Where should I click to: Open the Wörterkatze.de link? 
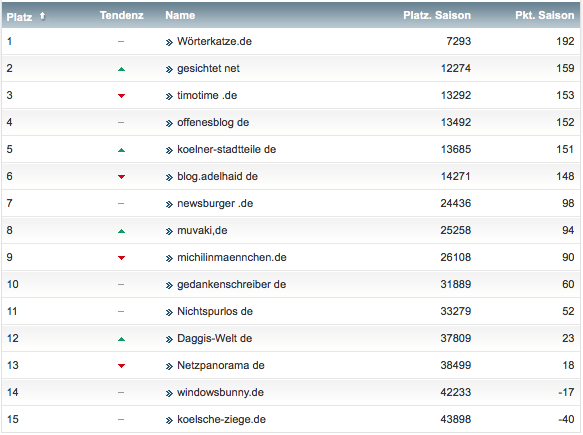point(215,41)
